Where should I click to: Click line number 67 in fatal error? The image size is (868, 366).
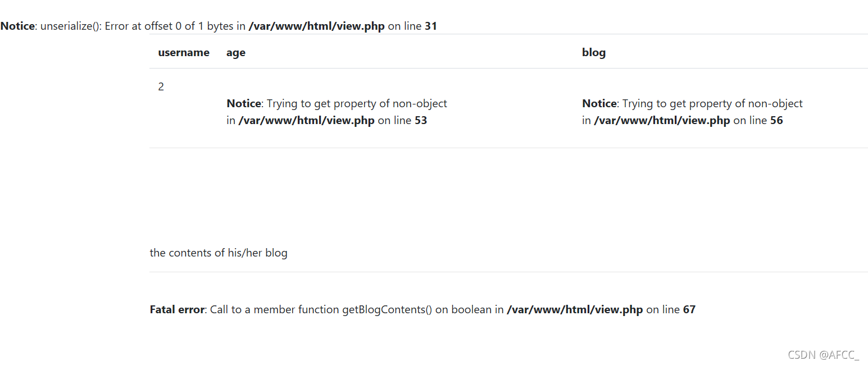coord(689,309)
